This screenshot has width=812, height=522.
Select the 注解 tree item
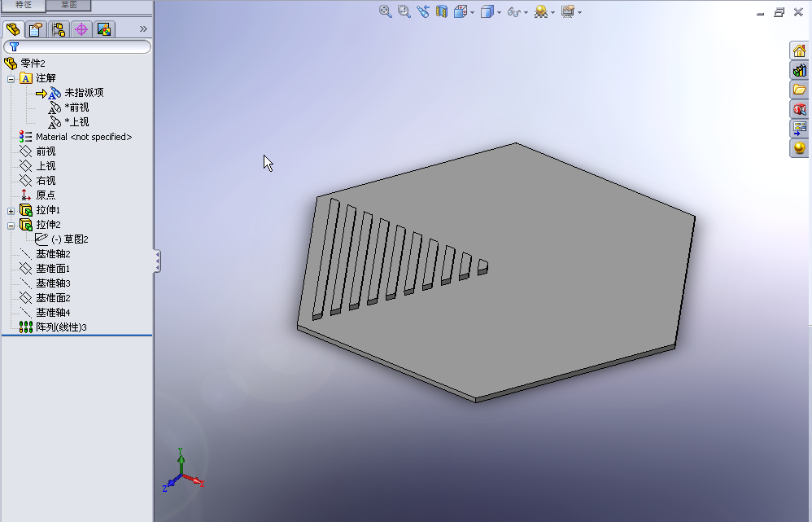(37, 78)
